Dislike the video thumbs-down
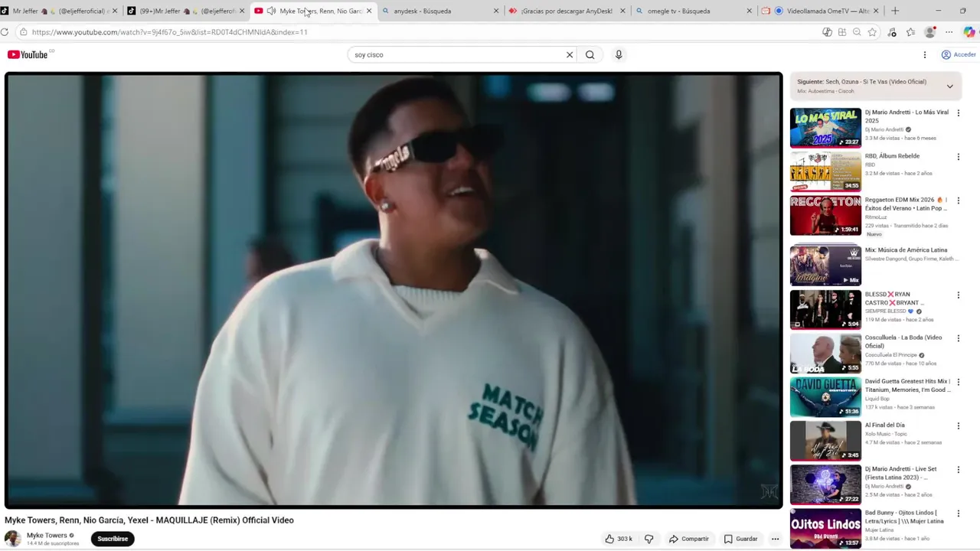This screenshot has width=980, height=551. click(x=648, y=539)
